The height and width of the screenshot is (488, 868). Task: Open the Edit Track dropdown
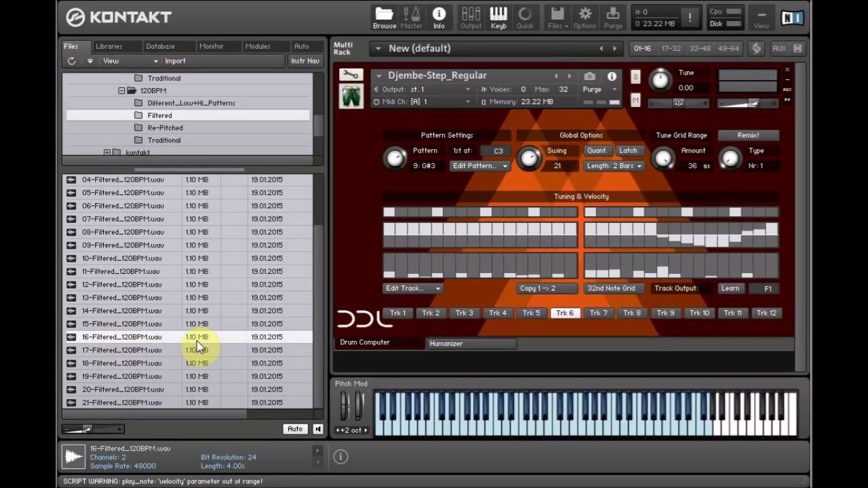412,289
